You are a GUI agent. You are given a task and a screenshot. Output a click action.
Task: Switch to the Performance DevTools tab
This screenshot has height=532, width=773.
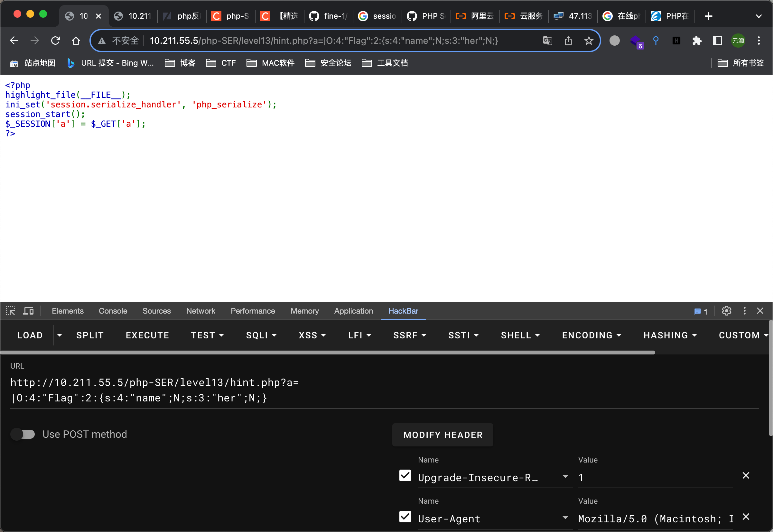point(253,311)
